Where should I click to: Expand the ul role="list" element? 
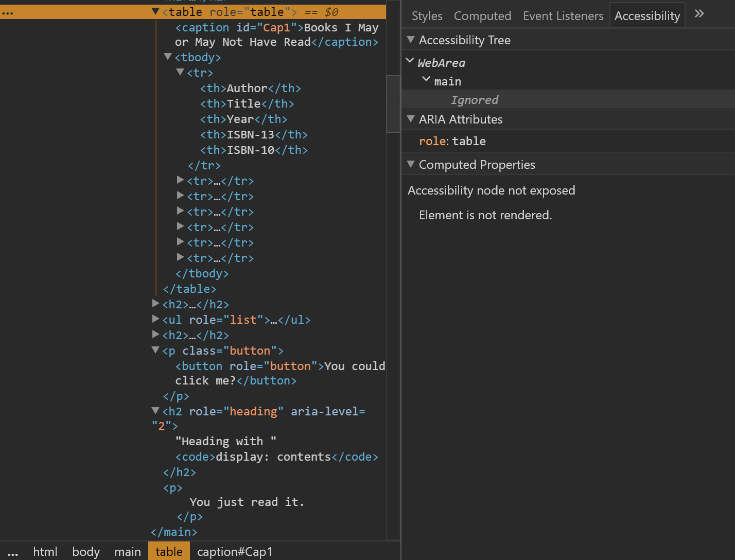point(155,319)
